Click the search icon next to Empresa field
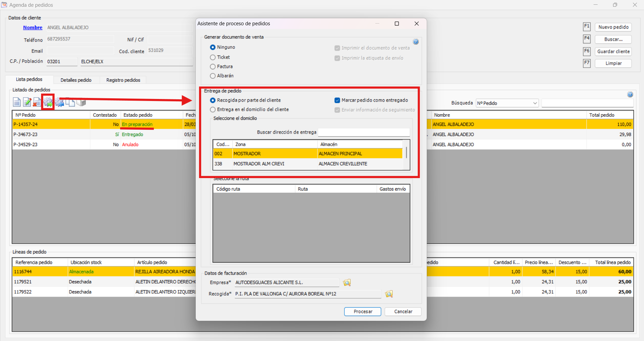 [347, 283]
